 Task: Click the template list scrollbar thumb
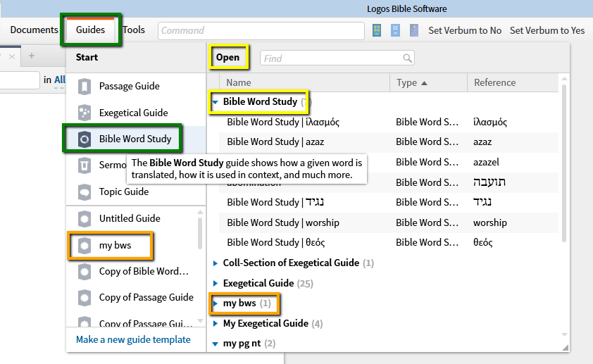pos(200,233)
